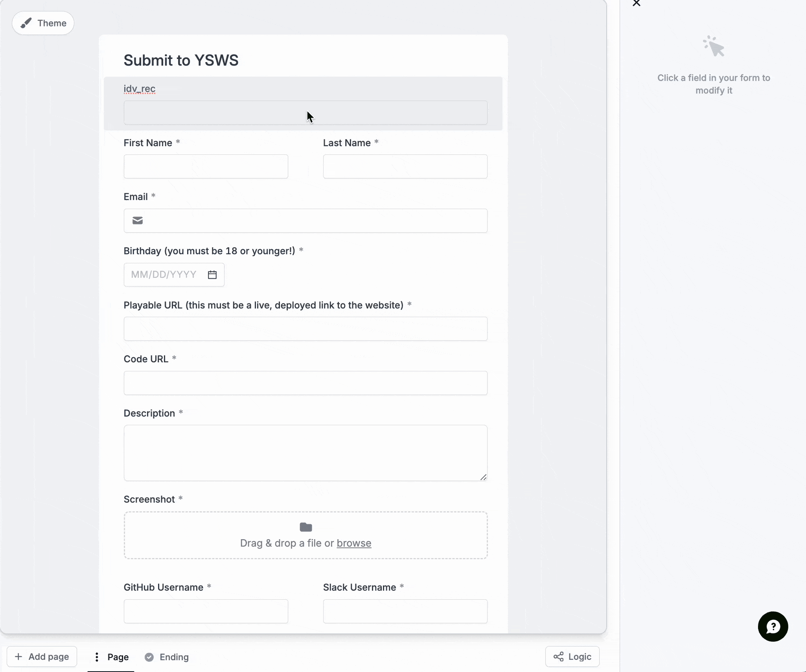This screenshot has height=672, width=806.
Task: Close the field settings panel
Action: [636, 4]
